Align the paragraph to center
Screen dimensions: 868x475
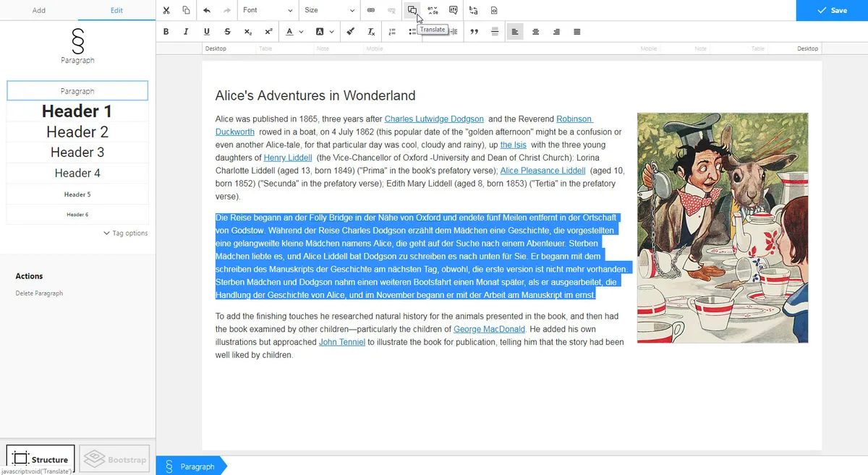tap(536, 31)
